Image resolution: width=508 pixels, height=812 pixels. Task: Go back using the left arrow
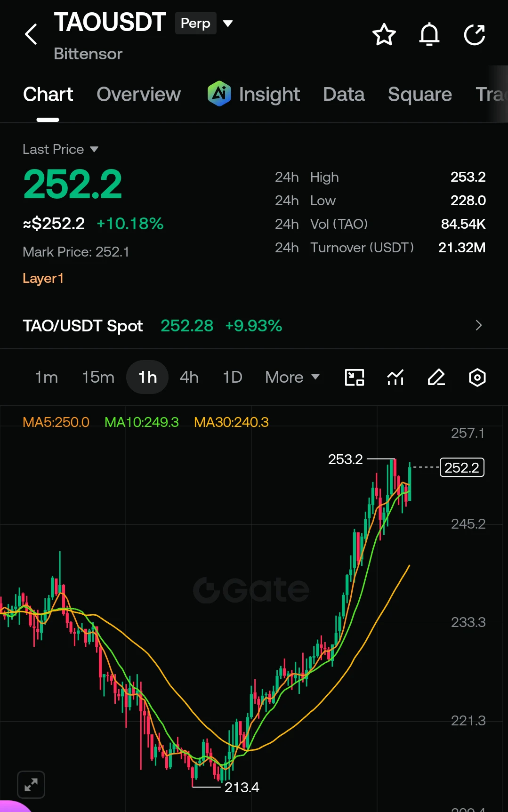(31, 34)
